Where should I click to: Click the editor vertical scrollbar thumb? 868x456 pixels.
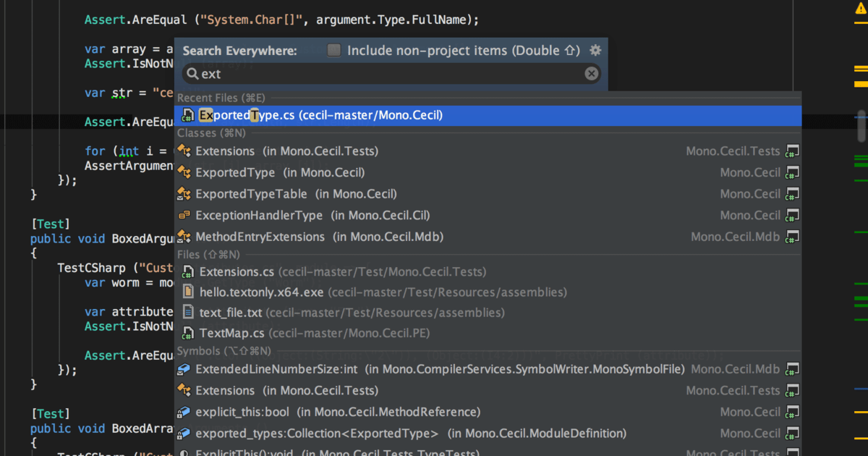tap(861, 126)
